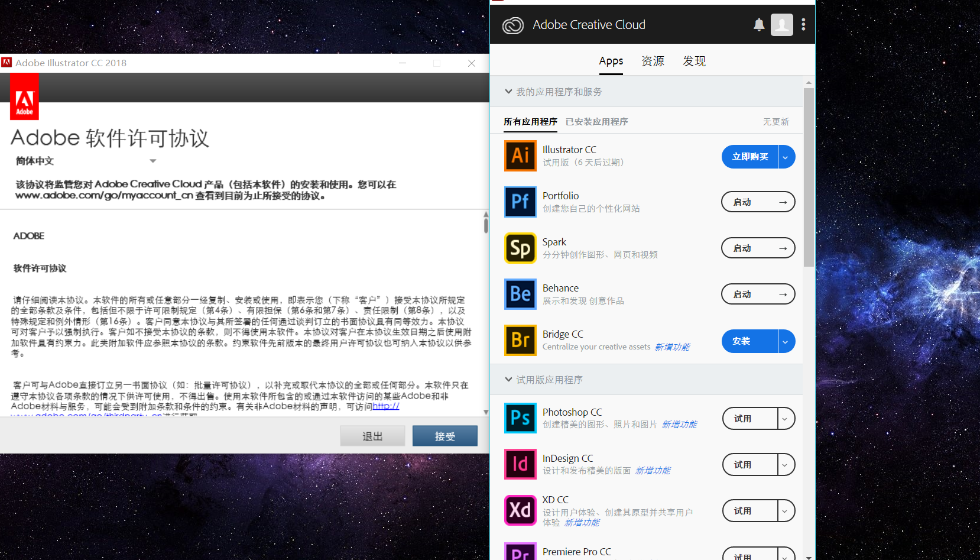
Task: Click the 接受 button in license dialog
Action: [445, 436]
